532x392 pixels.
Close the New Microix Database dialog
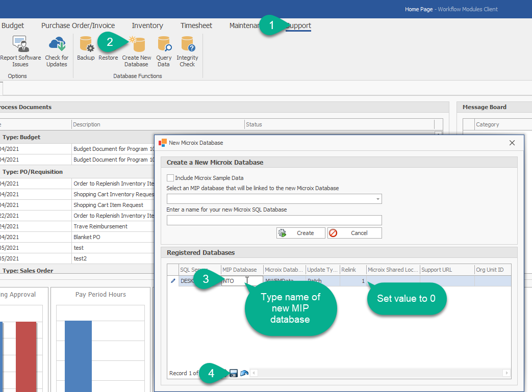click(512, 143)
